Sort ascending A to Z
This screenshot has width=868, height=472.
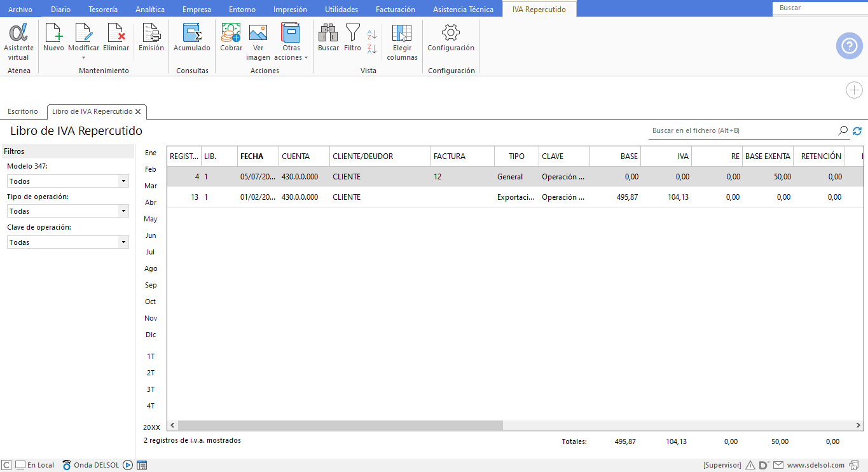point(372,34)
